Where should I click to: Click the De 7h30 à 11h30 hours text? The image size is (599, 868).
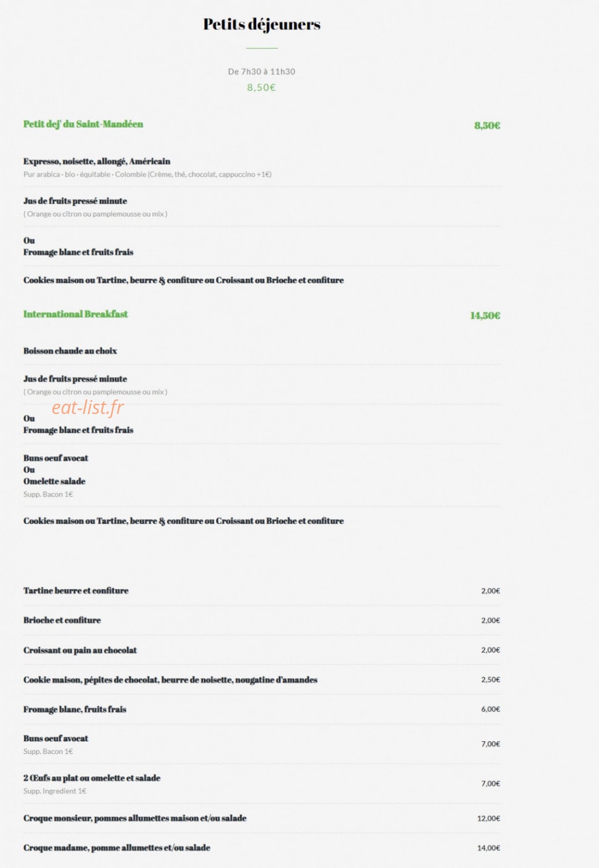(x=262, y=72)
